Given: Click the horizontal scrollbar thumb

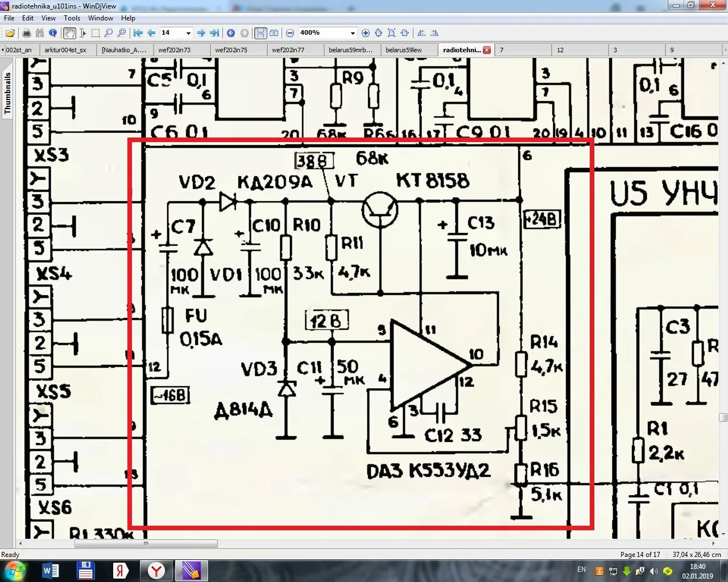Looking at the screenshot, I should tap(146, 544).
